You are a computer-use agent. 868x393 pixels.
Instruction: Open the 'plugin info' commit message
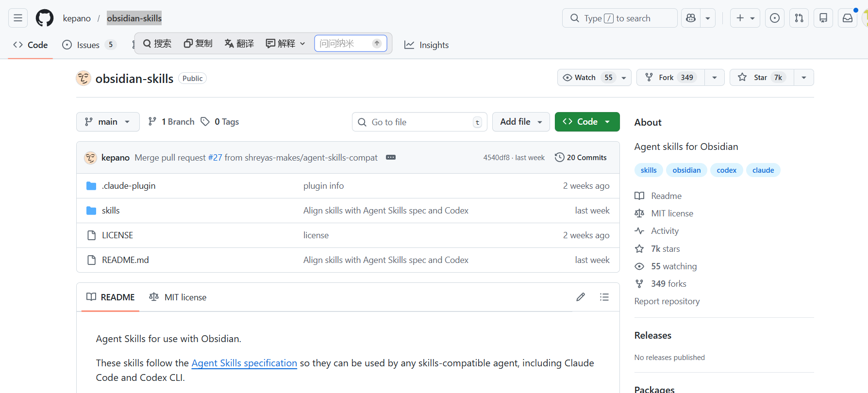323,186
